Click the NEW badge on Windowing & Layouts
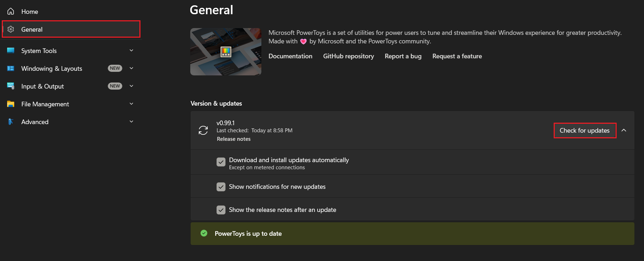 coord(115,68)
